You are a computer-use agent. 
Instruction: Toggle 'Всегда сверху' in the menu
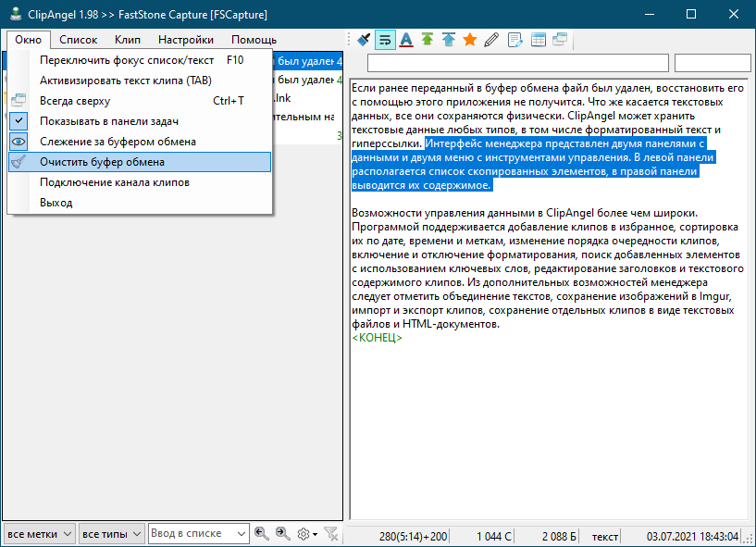click(x=140, y=101)
